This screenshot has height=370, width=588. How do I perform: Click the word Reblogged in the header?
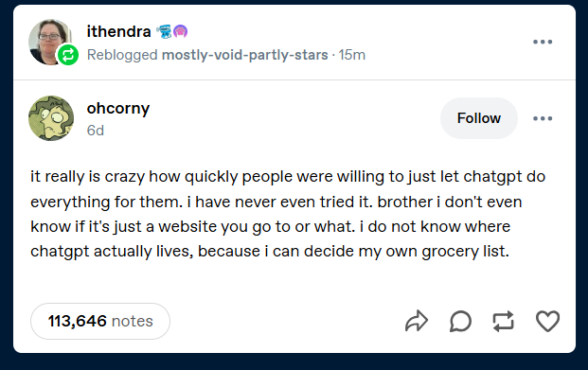tap(122, 55)
